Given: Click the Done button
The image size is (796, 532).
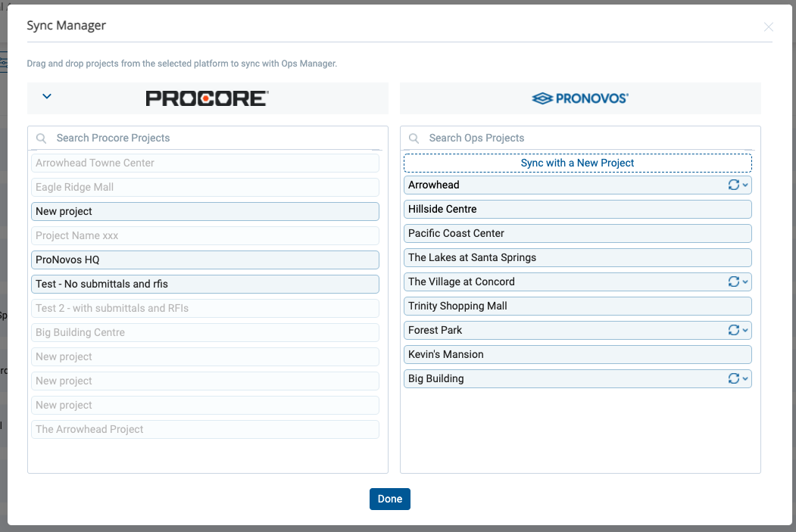Looking at the screenshot, I should [390, 499].
